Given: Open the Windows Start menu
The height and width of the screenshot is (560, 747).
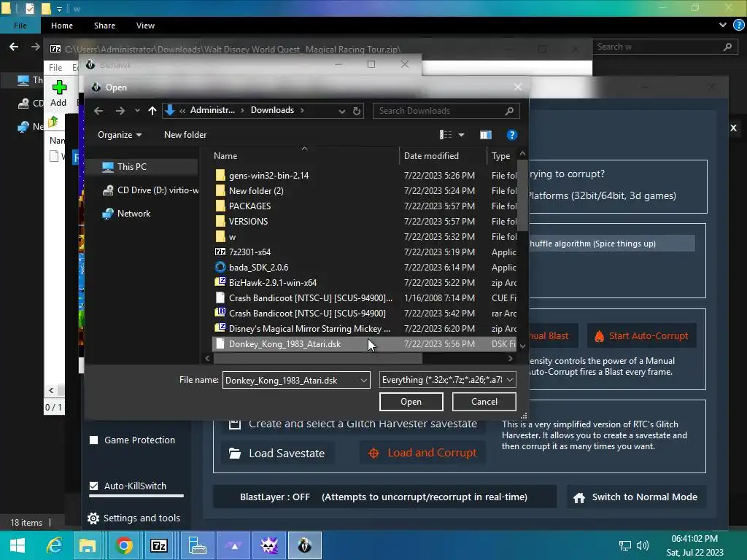Looking at the screenshot, I should [18, 545].
